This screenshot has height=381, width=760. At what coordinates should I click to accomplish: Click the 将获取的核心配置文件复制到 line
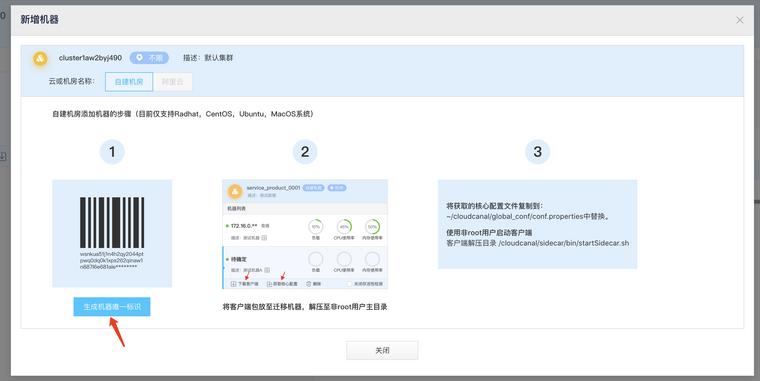pyautogui.click(x=495, y=206)
